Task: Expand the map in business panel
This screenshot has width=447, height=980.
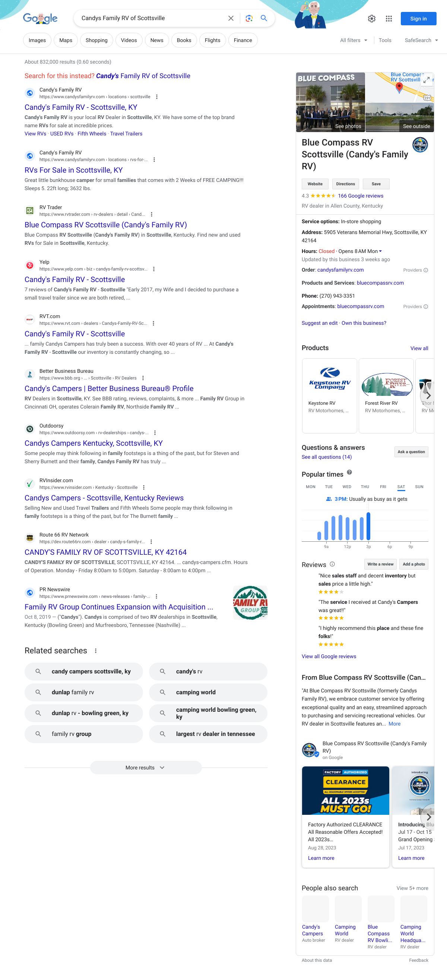Action: pos(427,80)
